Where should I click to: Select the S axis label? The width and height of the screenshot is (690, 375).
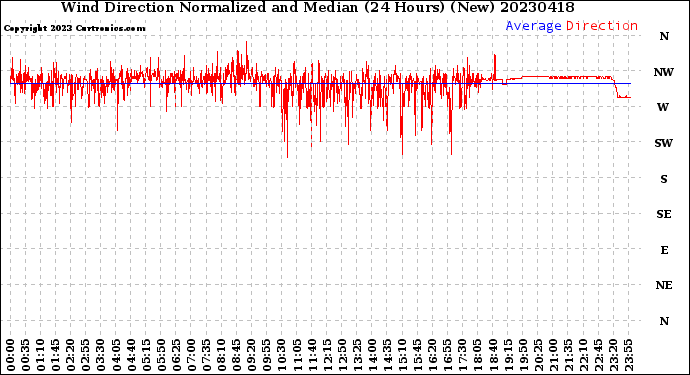point(664,179)
